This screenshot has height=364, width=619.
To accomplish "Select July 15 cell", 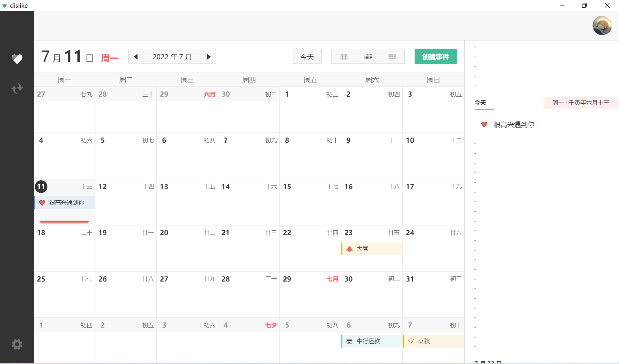I will tap(310, 202).
